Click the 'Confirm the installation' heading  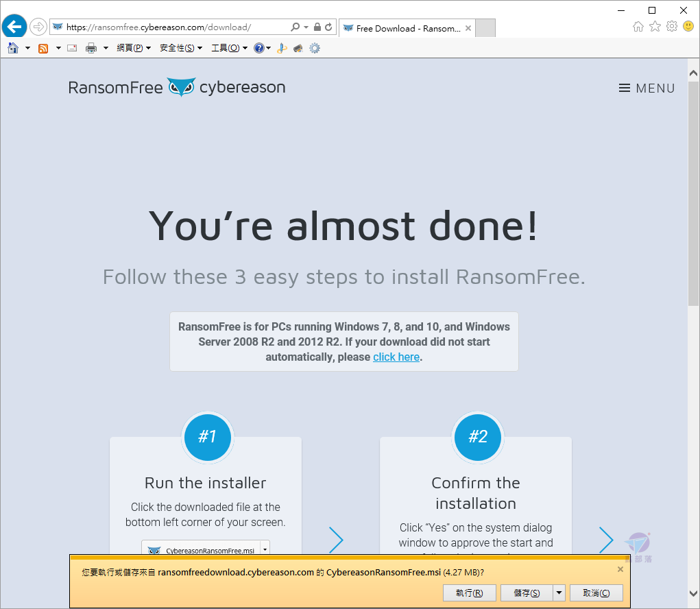(476, 493)
